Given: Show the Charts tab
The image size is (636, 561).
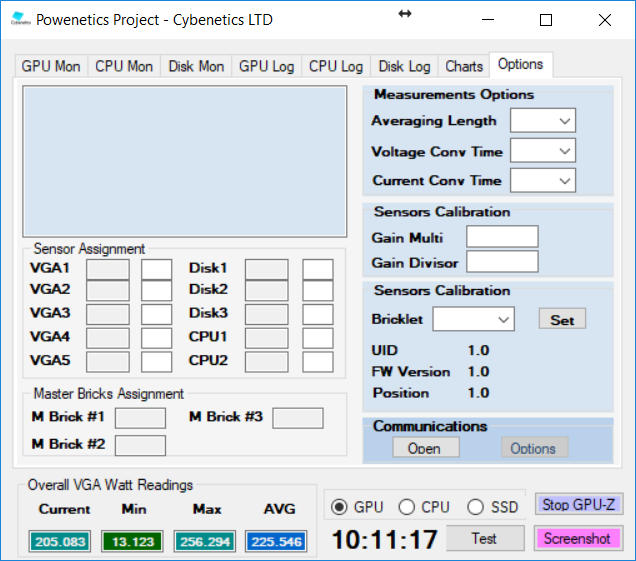Looking at the screenshot, I should tap(464, 66).
